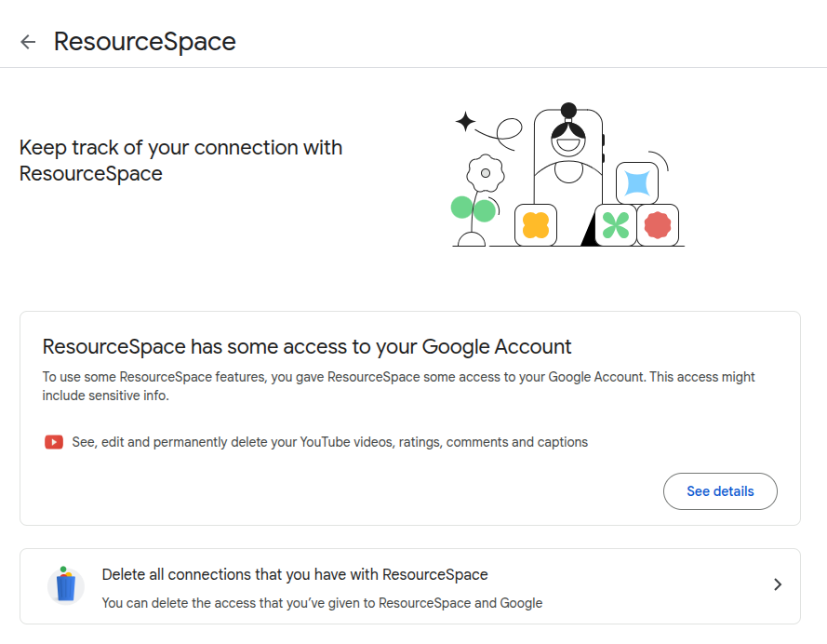Click the red YouTube icon
Viewport: 827px width, 644px height.
(54, 442)
